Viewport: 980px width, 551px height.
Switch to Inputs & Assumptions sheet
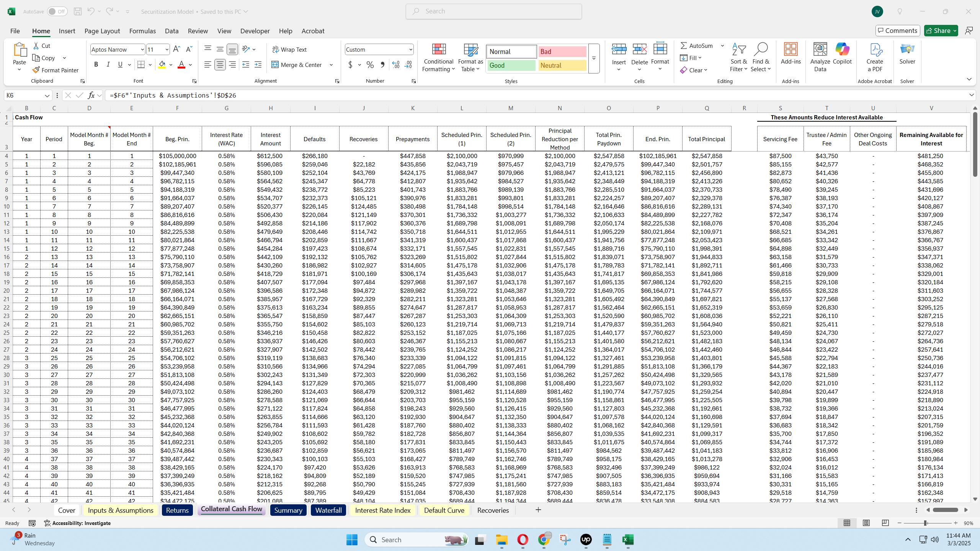pos(121,510)
